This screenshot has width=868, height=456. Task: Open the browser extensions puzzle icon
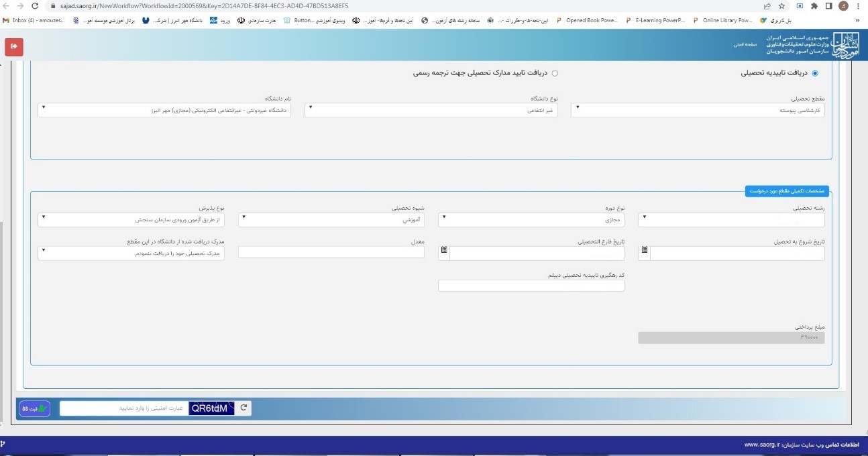click(812, 6)
